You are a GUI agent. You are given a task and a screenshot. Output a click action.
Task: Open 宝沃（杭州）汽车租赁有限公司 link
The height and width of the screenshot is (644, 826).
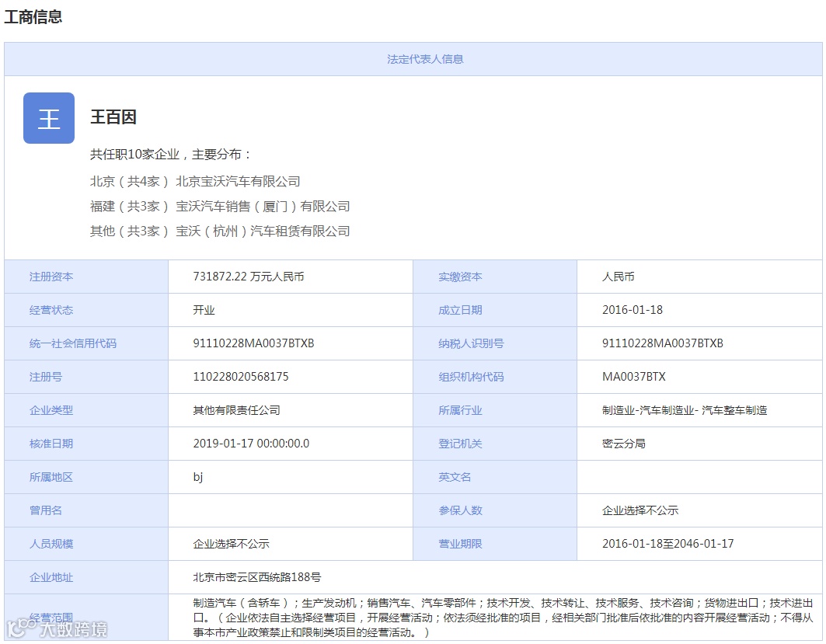tap(263, 231)
